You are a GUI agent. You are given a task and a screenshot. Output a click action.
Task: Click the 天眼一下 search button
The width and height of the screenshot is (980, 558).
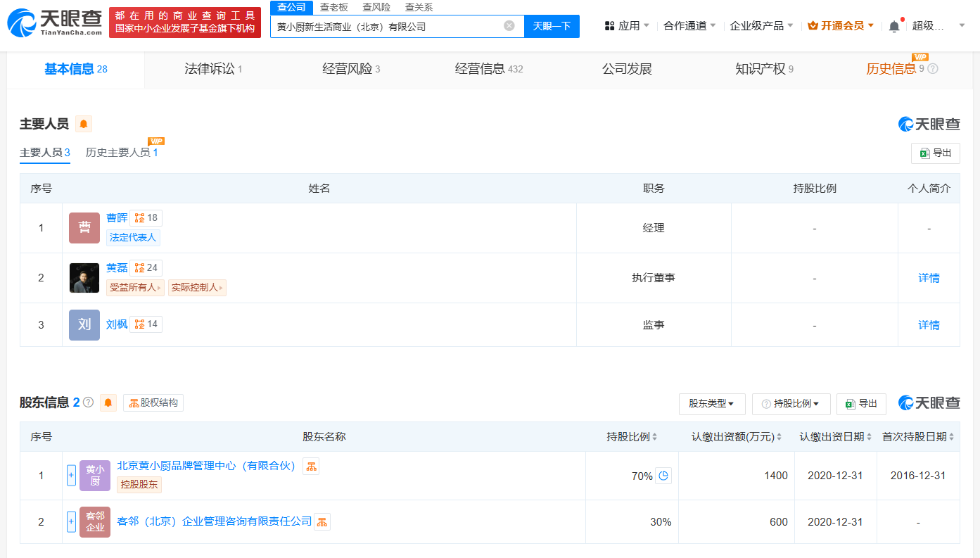[552, 26]
